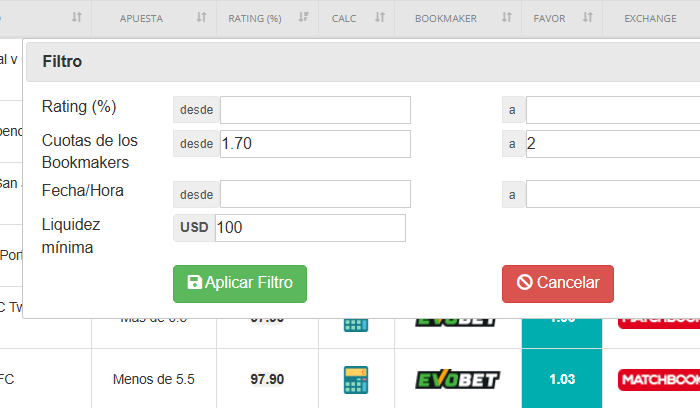Focus the Fecha/Hora desde input

pos(315,194)
